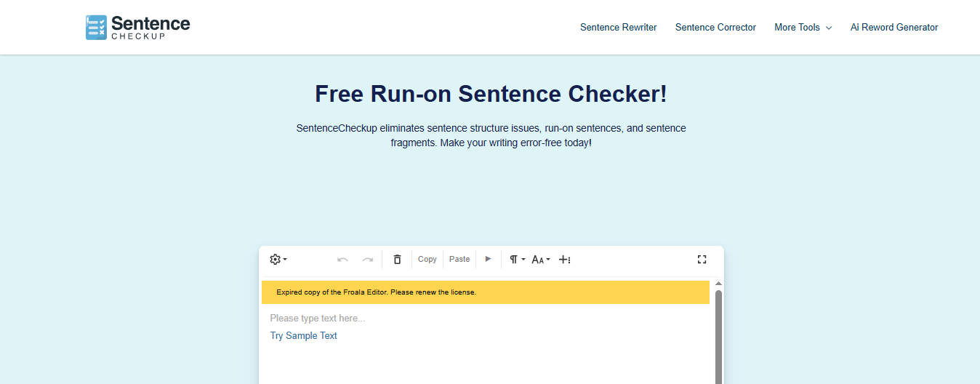Click the editor scrollbar up arrow
The width and height of the screenshot is (980, 384).
tap(719, 284)
